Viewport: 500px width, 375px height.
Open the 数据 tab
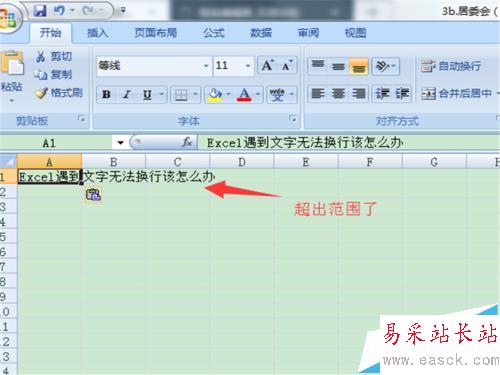(261, 33)
